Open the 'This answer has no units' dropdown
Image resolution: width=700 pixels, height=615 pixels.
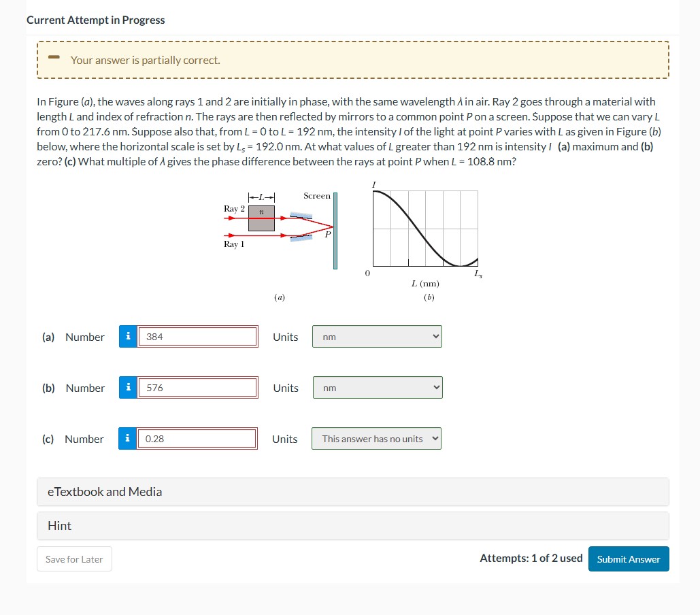pos(376,438)
